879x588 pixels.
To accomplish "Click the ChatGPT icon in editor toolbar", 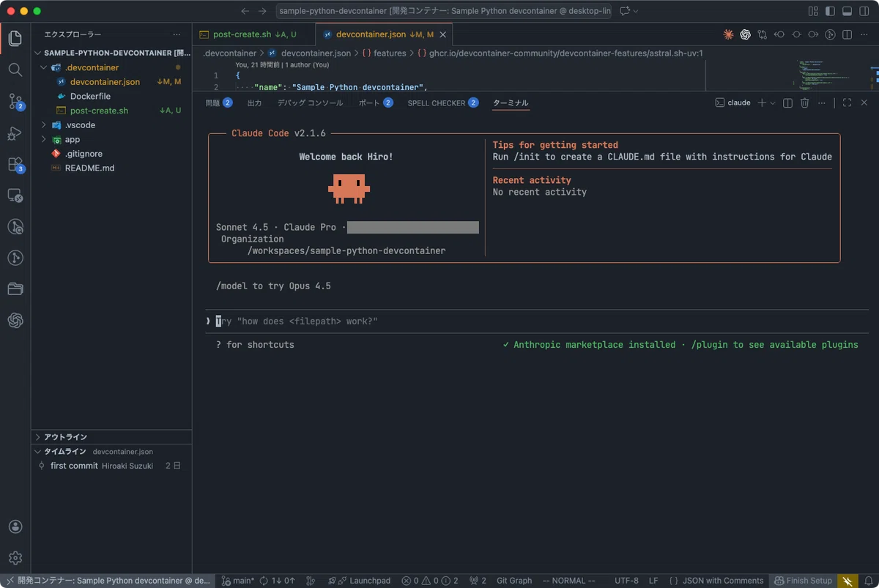I will (745, 34).
